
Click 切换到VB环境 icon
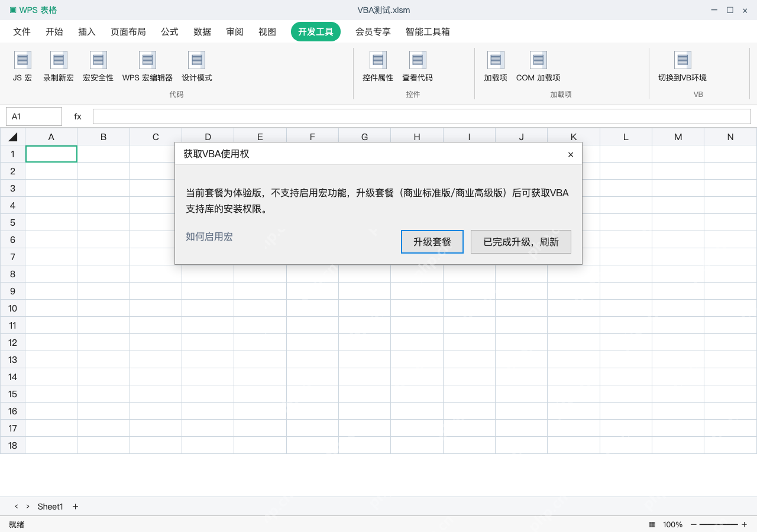point(682,60)
